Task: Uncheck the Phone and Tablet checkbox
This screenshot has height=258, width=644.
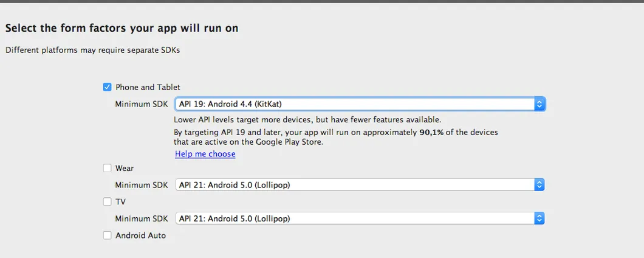Action: (x=107, y=87)
